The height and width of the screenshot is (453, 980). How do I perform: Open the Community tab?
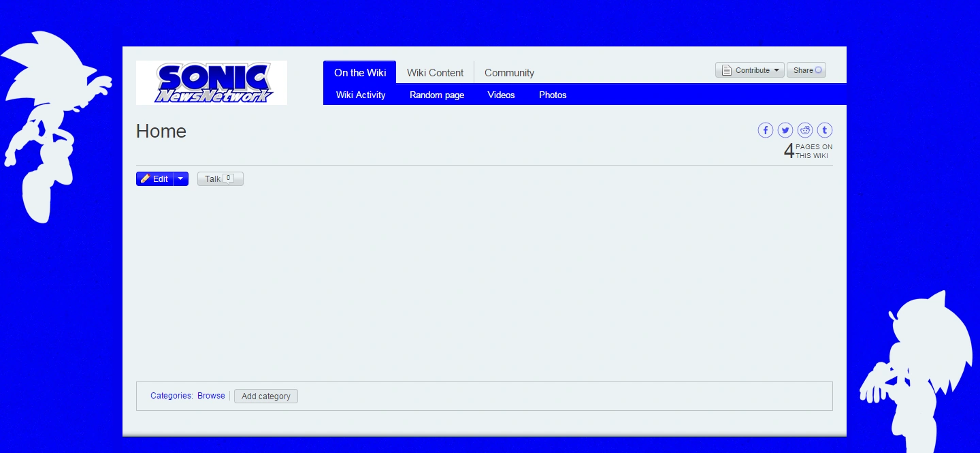coord(509,73)
